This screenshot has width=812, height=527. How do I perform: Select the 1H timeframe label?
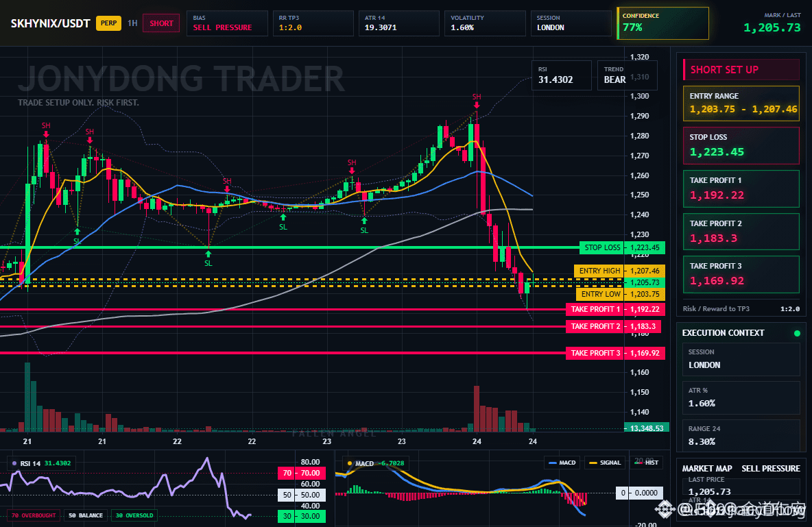tap(132, 23)
